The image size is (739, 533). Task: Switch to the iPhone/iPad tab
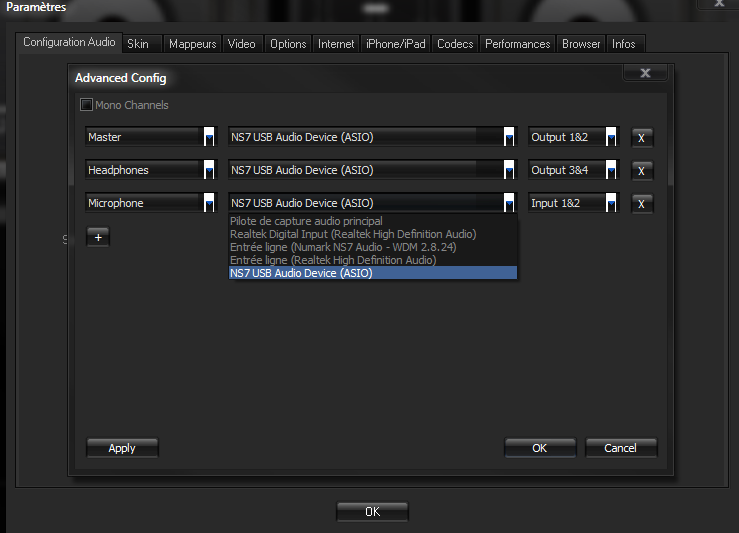point(395,44)
